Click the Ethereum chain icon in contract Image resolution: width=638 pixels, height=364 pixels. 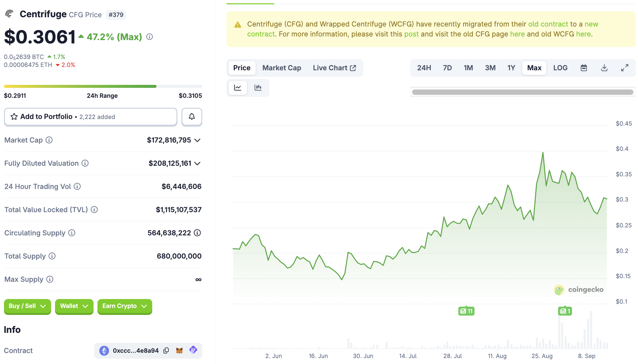click(x=104, y=350)
